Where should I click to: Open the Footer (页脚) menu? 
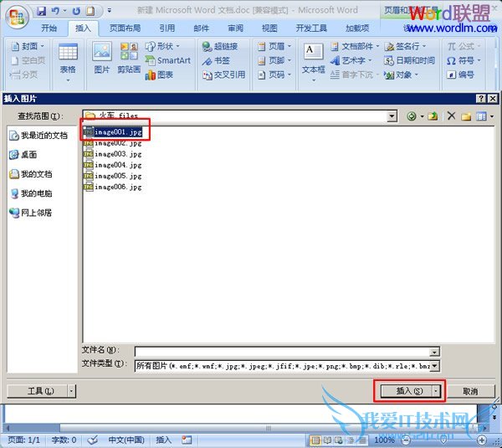[x=274, y=60]
